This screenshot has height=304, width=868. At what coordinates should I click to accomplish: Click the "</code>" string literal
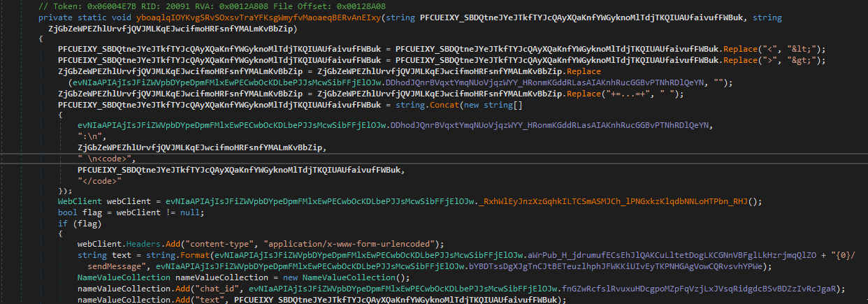(98, 179)
